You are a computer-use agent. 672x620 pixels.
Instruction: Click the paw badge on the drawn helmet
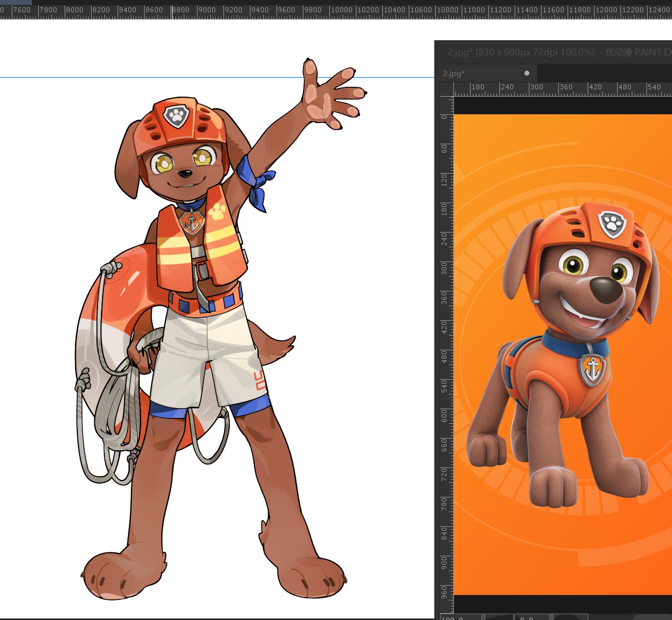point(176,116)
